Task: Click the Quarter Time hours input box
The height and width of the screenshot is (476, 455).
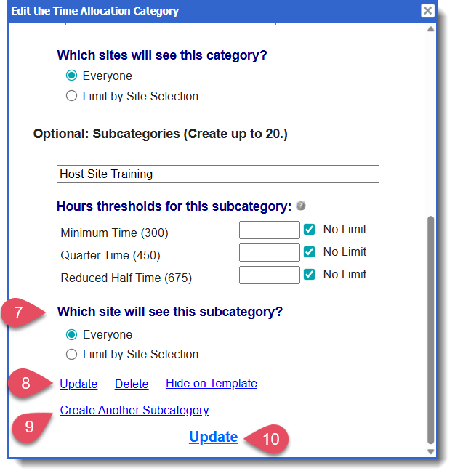Action: [269, 253]
